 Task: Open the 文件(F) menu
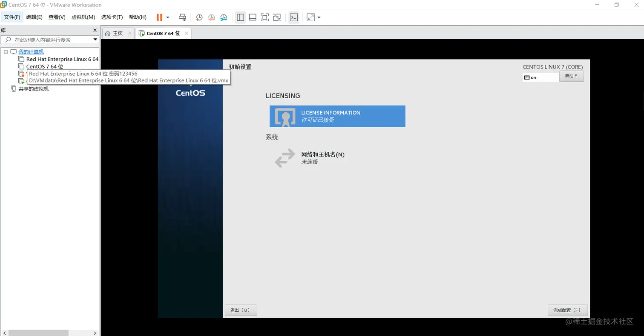(x=12, y=17)
